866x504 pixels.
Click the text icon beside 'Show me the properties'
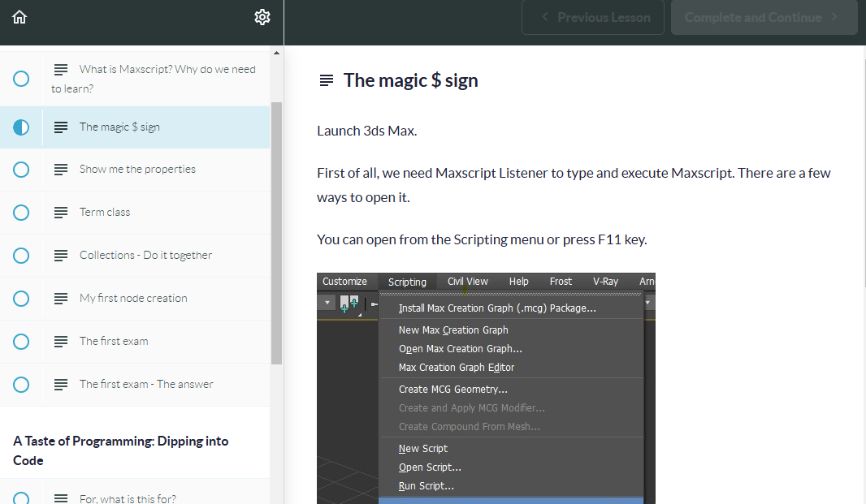pyautogui.click(x=61, y=170)
